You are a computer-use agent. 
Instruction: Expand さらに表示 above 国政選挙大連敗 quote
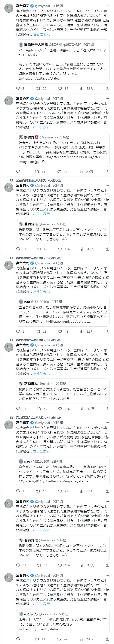(x=41, y=35)
